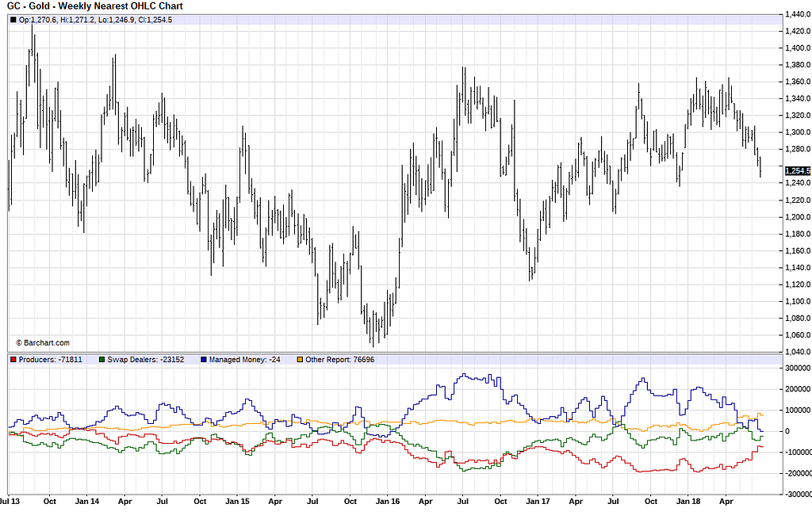Click the 'Producers: -71811' legend label
Image resolution: width=812 pixels, height=523 pixels.
coord(50,360)
